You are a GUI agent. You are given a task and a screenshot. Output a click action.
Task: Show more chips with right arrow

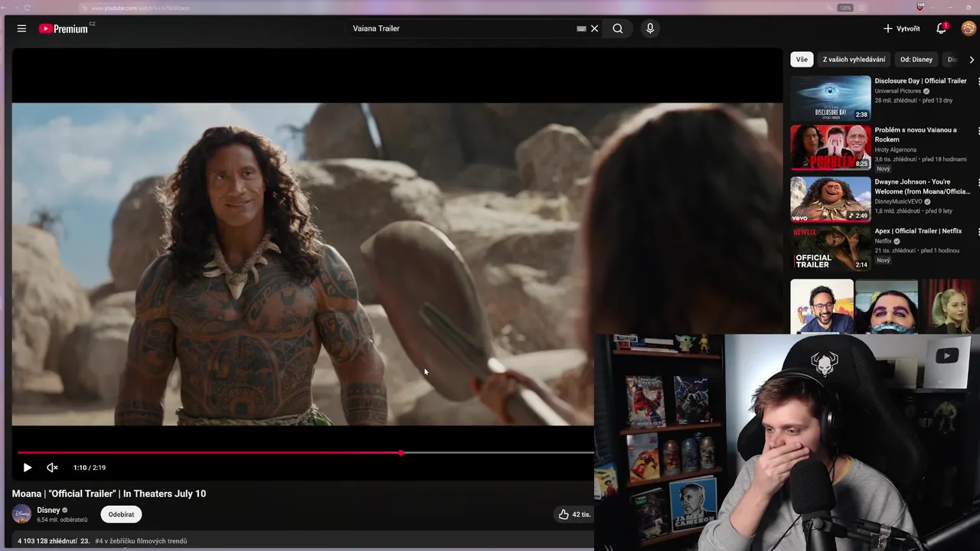pyautogui.click(x=972, y=60)
